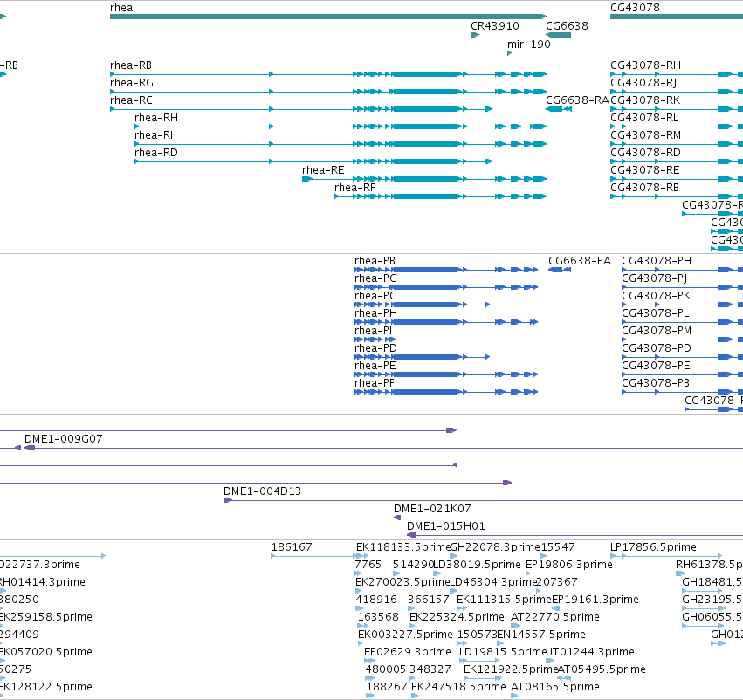Click the CG43078-RD transcript label
This screenshot has width=743, height=700.
pos(645,153)
